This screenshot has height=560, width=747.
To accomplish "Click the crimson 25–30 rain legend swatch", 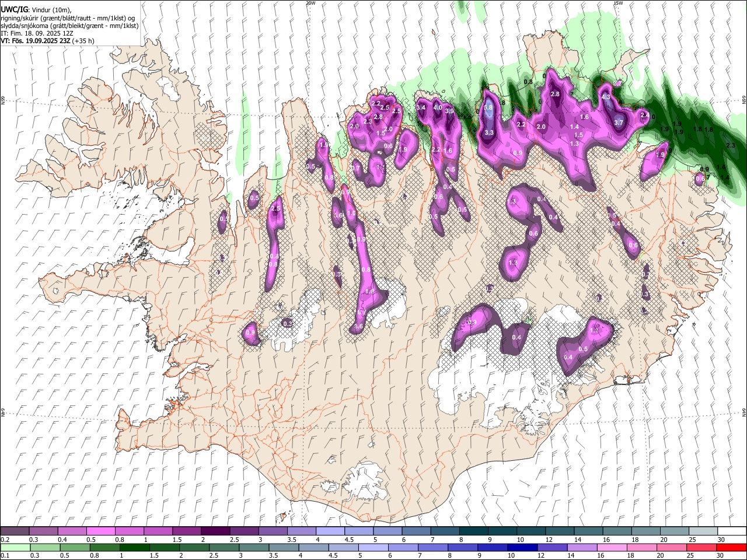I will point(702,547).
